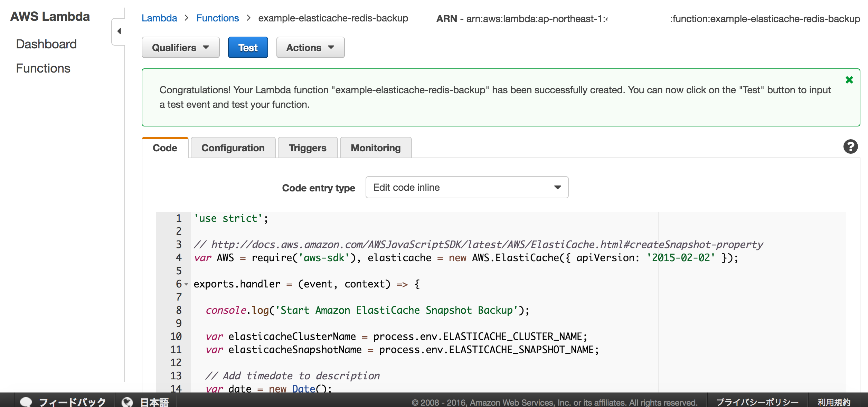Fold code at line 6 arrow
Image resolution: width=868 pixels, height=407 pixels.
tap(186, 284)
